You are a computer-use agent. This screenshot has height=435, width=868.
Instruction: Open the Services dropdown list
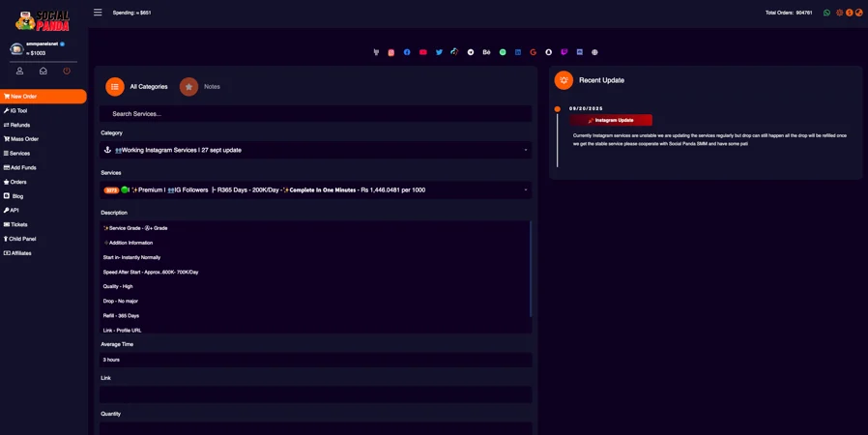[315, 190]
